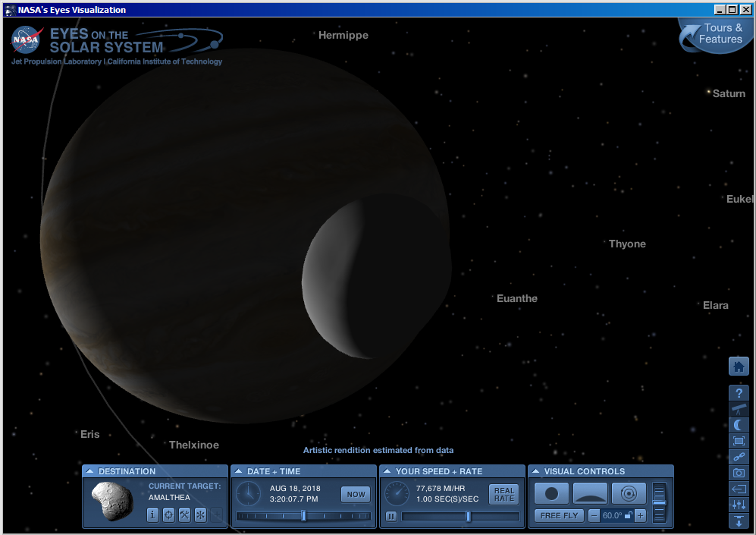756x535 pixels.
Task: Select the Euanthe label
Action: [517, 298]
